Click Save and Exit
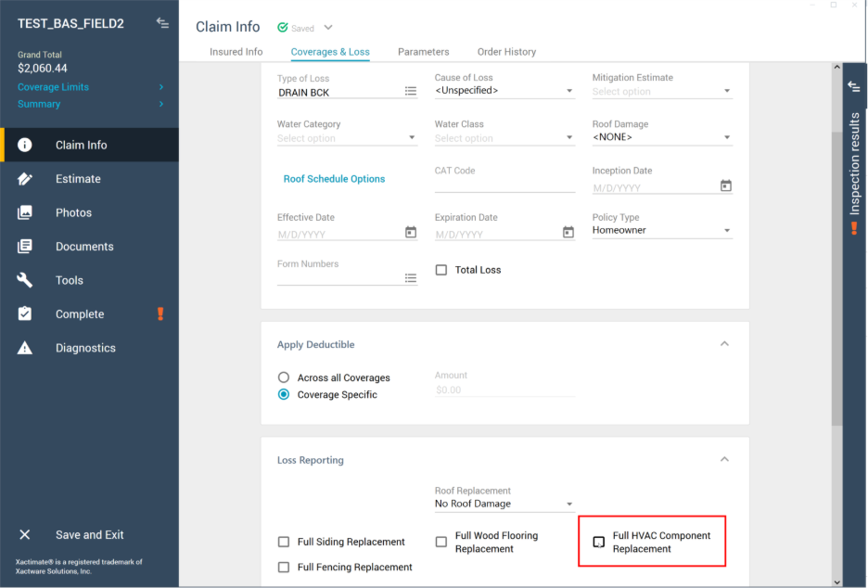 89,534
